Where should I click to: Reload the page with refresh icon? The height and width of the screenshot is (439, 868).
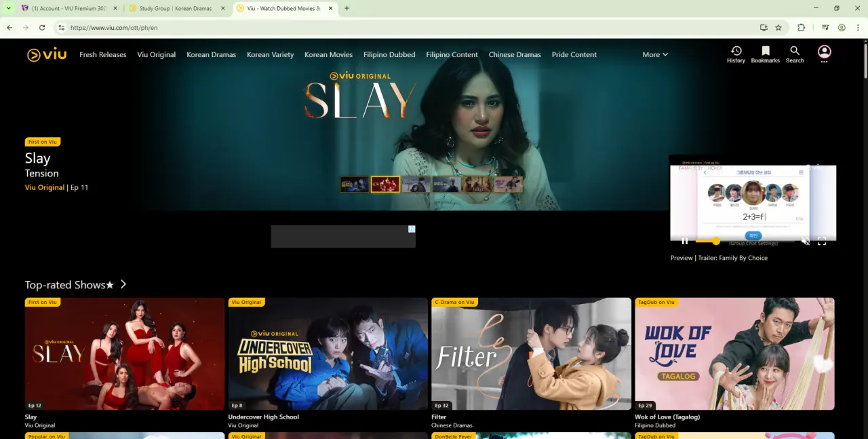[42, 28]
